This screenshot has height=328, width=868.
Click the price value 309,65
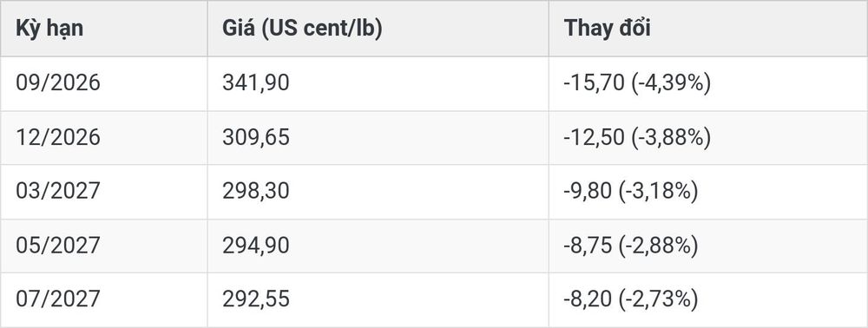[256, 137]
